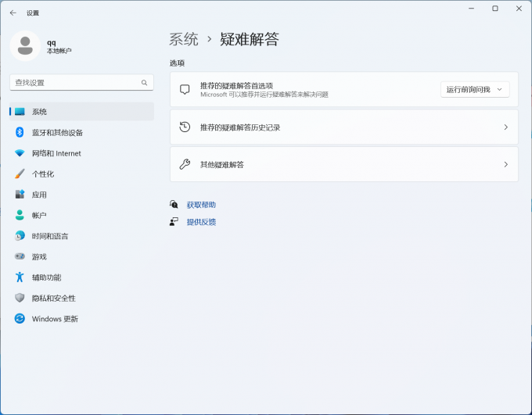Select 系统 in the sidebar

coord(82,112)
